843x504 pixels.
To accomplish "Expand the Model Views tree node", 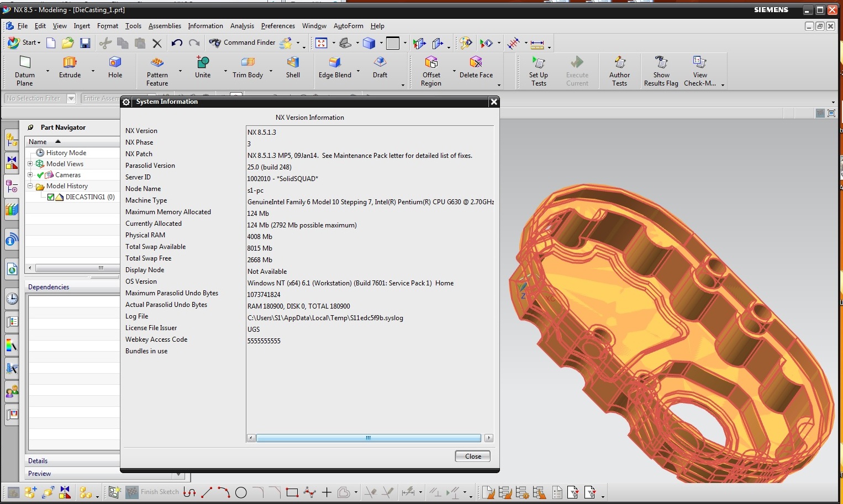I will click(x=30, y=164).
